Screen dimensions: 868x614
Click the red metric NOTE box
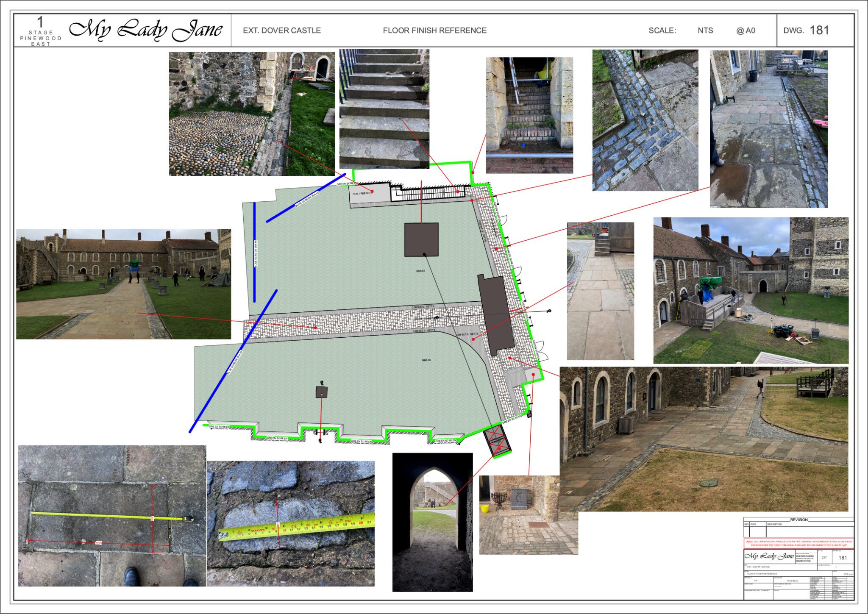click(x=798, y=543)
